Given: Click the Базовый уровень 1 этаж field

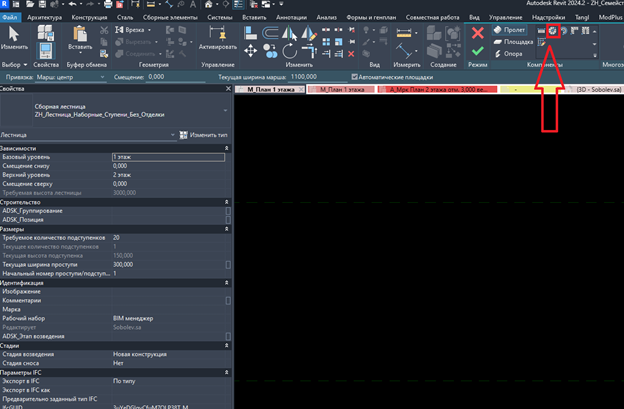Looking at the screenshot, I should pos(168,157).
